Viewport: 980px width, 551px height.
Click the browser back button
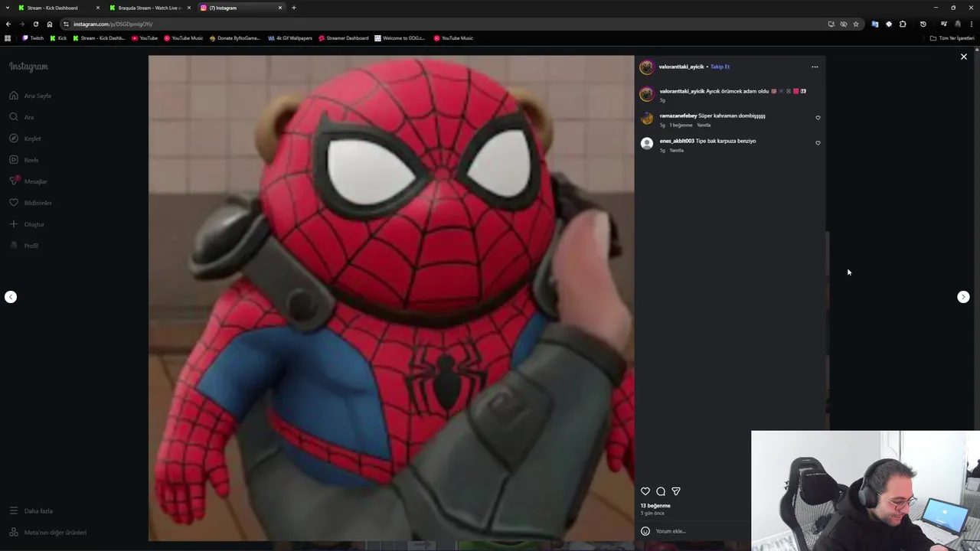click(x=8, y=24)
